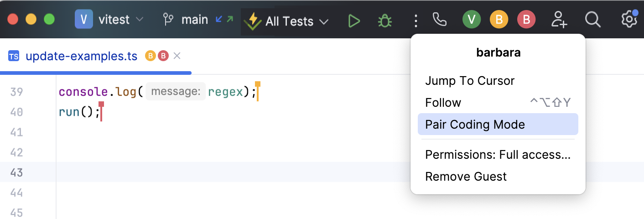Start debugging with the bug icon
The width and height of the screenshot is (644, 219).
click(x=385, y=21)
